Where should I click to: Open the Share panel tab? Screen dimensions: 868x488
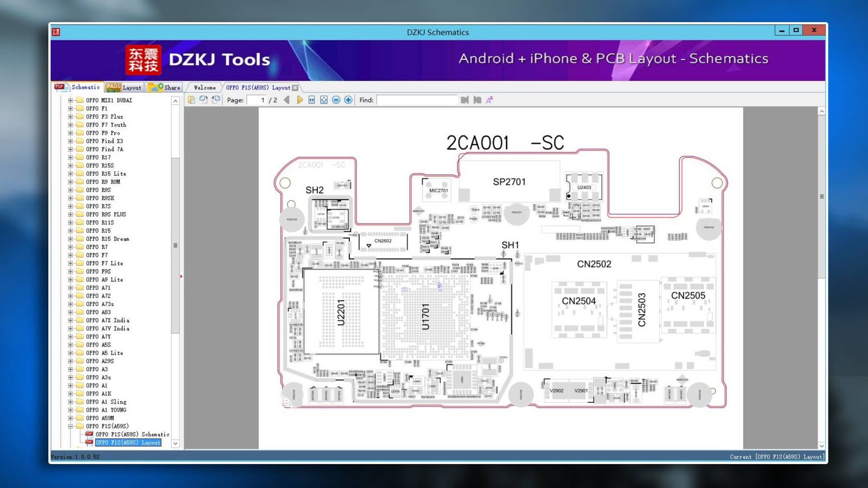165,87
